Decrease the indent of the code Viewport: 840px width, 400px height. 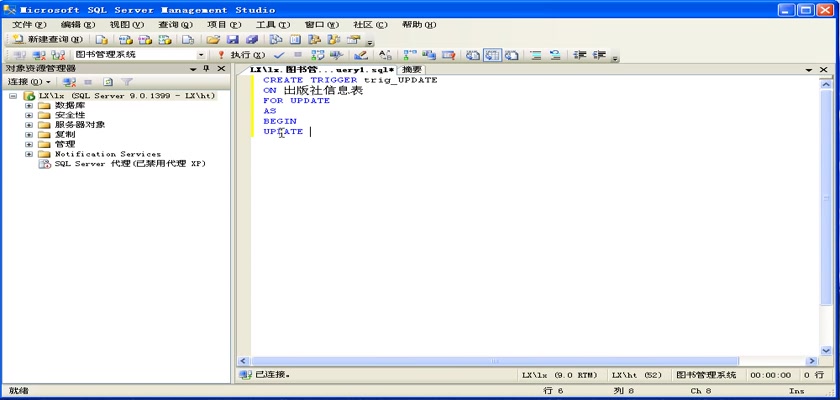[x=580, y=55]
